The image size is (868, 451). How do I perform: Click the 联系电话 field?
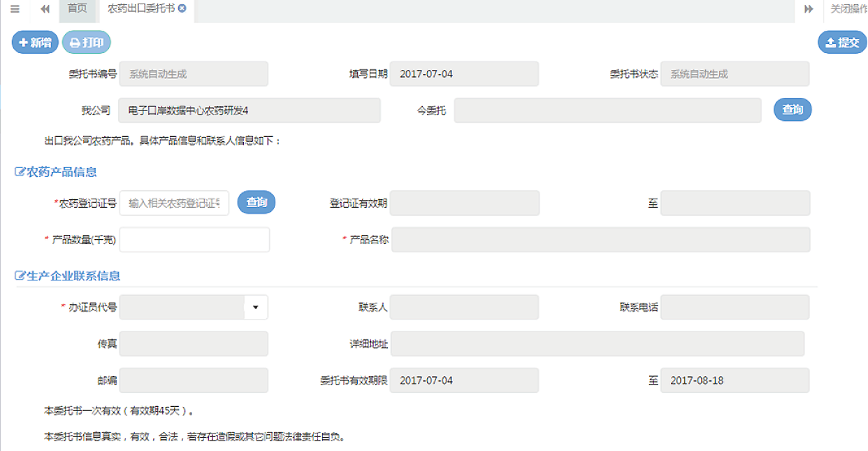[x=735, y=307]
